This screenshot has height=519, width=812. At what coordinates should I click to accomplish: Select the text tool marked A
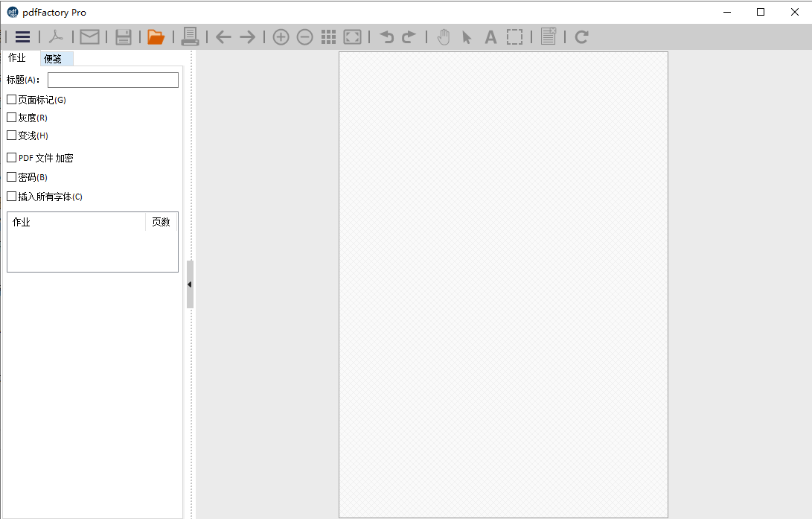[x=490, y=37]
